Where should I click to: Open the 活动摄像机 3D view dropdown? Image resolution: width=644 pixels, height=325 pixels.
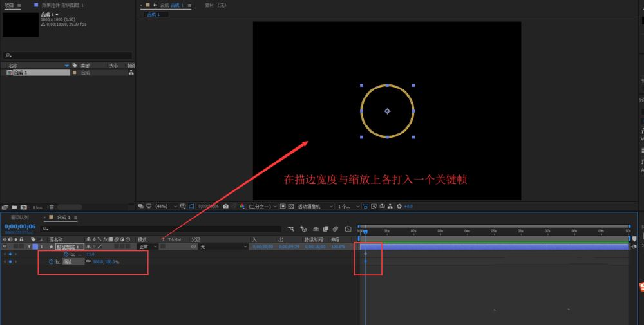315,207
